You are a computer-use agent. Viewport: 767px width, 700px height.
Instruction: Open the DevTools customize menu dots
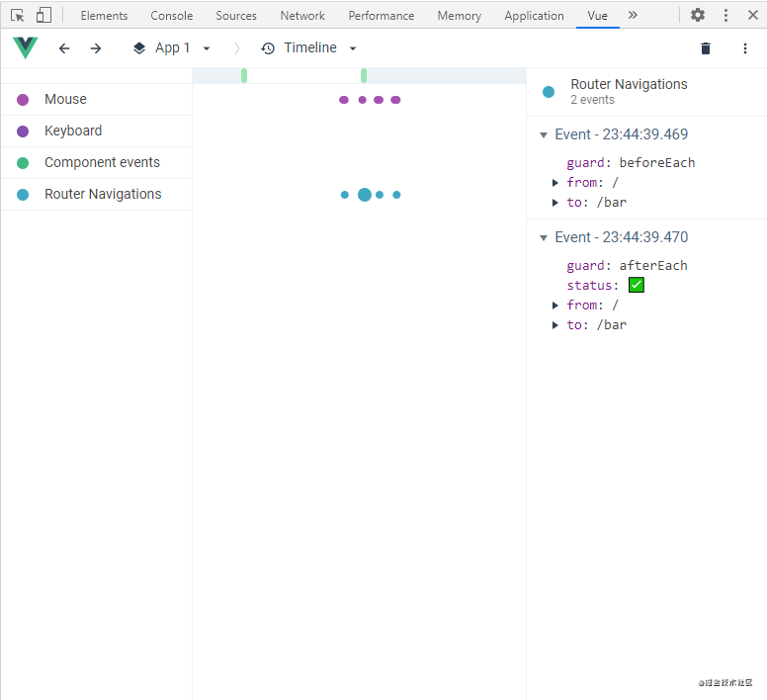tap(725, 15)
